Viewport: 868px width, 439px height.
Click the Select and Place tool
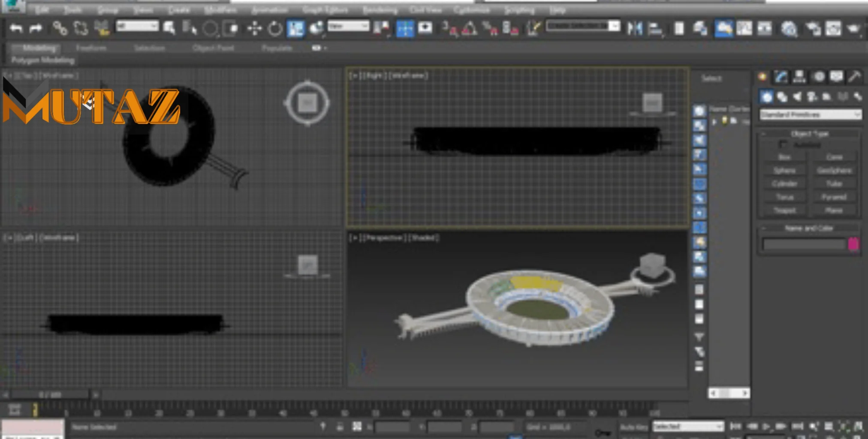click(x=316, y=28)
